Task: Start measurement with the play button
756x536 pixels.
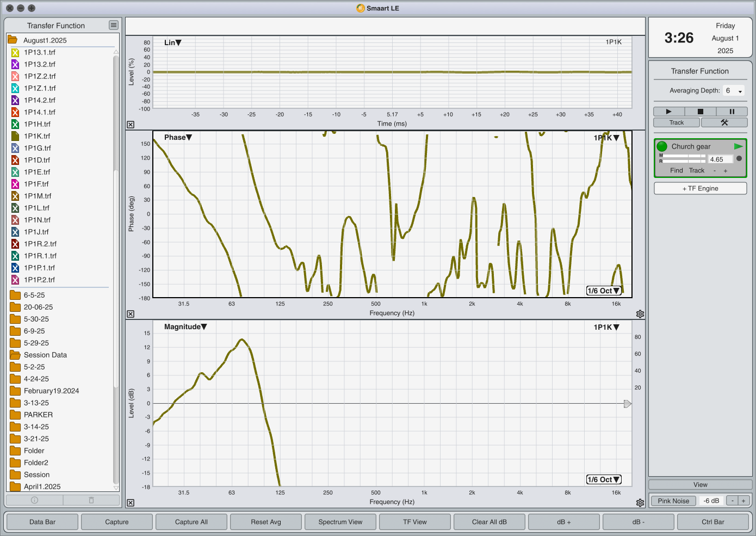Action: pos(669,112)
